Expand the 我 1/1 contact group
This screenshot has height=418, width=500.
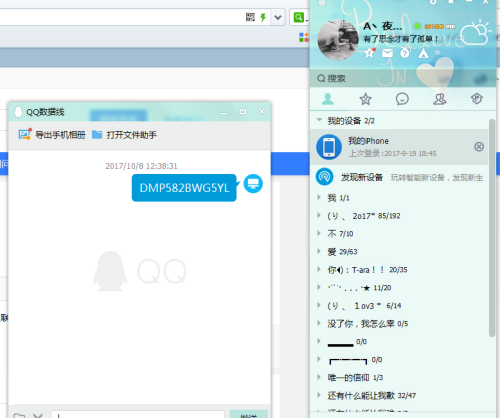[319, 197]
